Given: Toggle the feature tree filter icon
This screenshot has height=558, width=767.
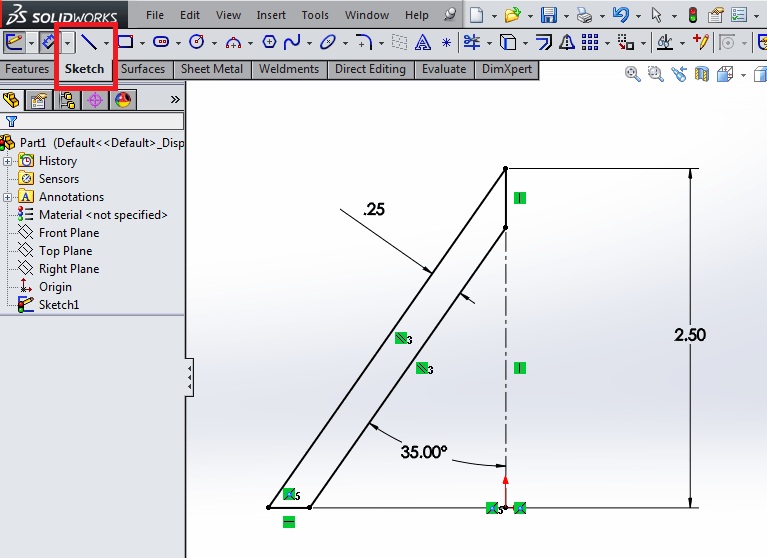Looking at the screenshot, I should point(12,121).
